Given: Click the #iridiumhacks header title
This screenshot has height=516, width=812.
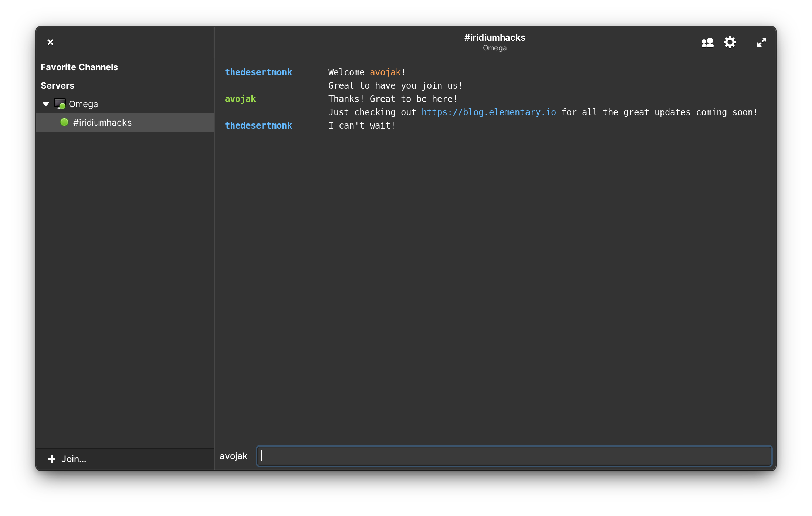Looking at the screenshot, I should pyautogui.click(x=494, y=38).
